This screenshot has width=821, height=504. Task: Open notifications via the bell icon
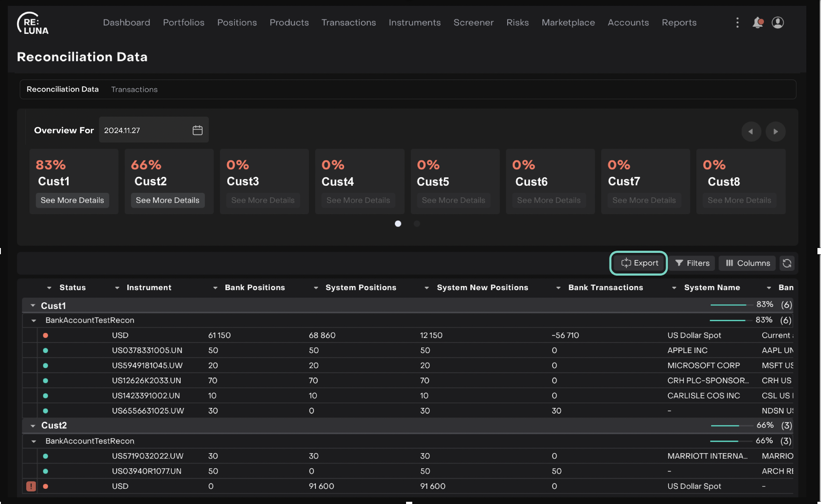(758, 22)
